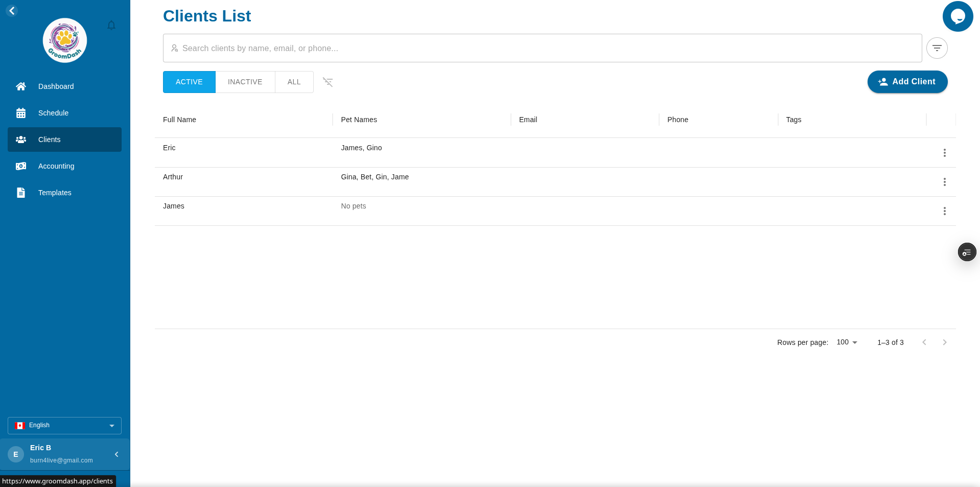The image size is (980, 487).
Task: Open Accounting from the sidebar
Action: [x=64, y=166]
